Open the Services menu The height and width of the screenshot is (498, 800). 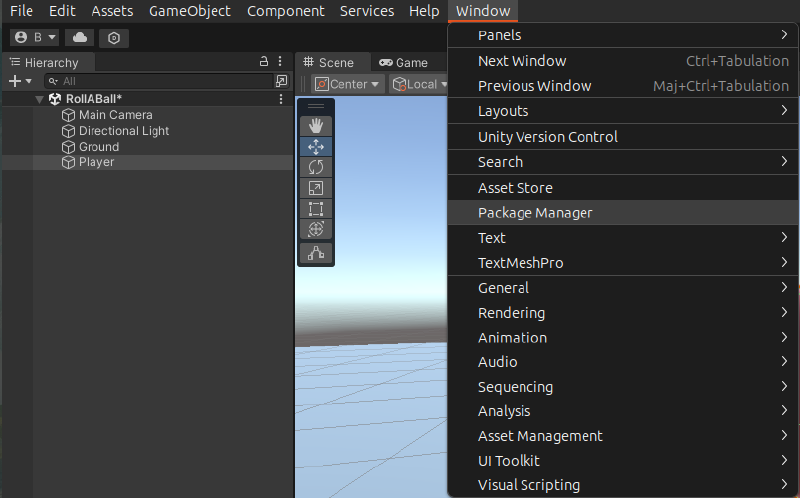[x=367, y=11]
